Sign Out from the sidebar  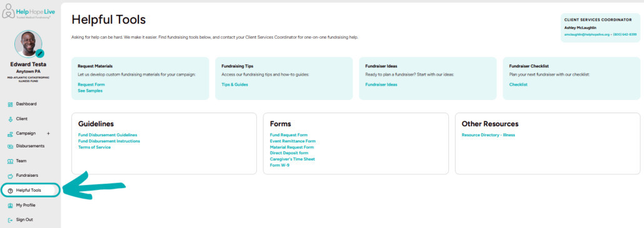click(24, 220)
